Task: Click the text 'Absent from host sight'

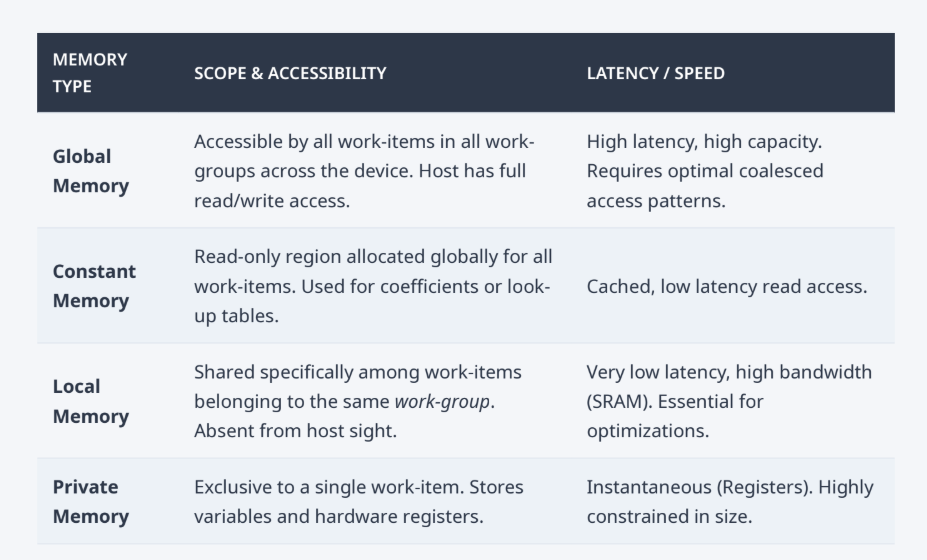Action: pos(295,430)
